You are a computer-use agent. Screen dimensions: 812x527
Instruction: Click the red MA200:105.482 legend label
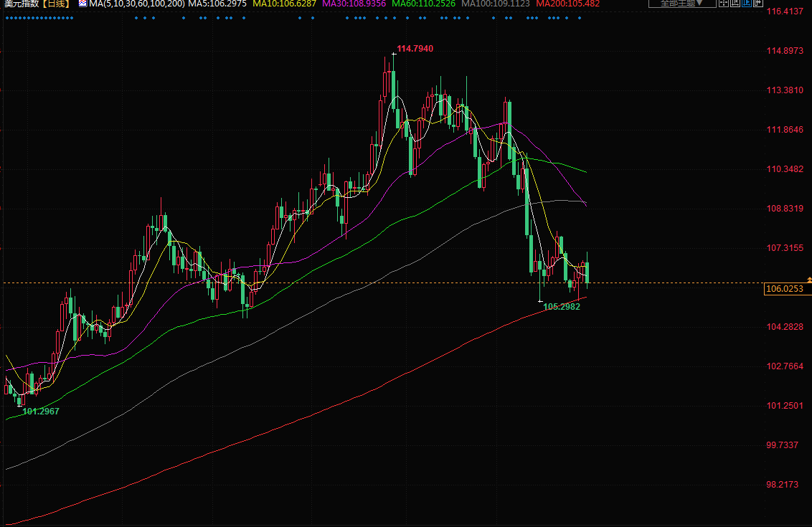[x=568, y=4]
